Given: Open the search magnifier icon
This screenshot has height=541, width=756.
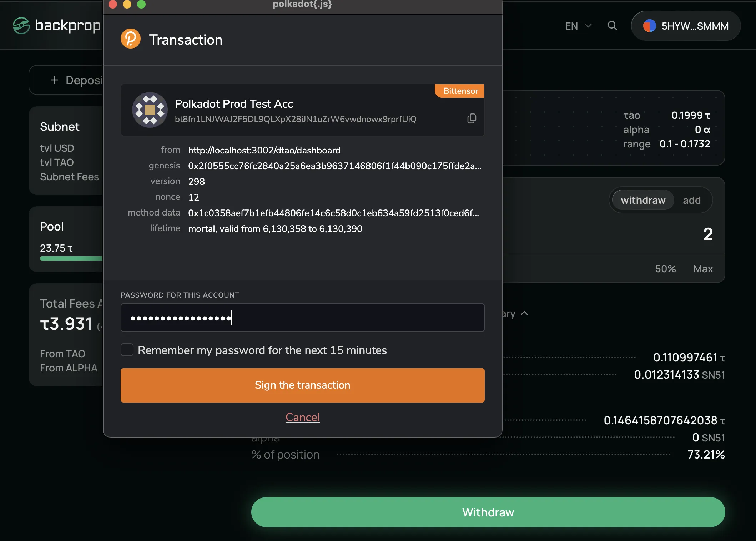Looking at the screenshot, I should (x=613, y=26).
